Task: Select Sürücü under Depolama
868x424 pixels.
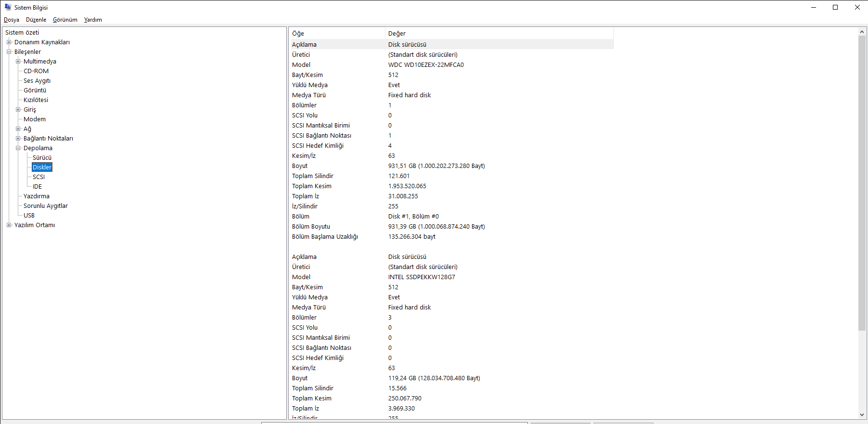Action: tap(42, 158)
